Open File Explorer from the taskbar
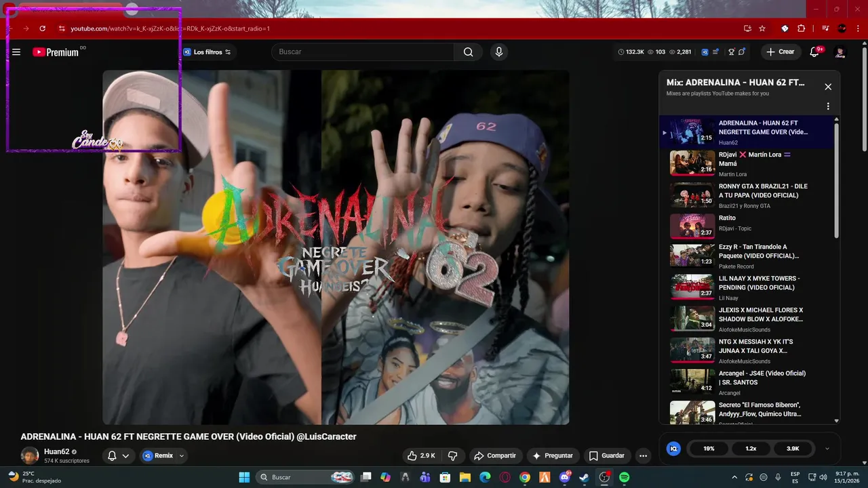This screenshot has height=488, width=868. (465, 477)
